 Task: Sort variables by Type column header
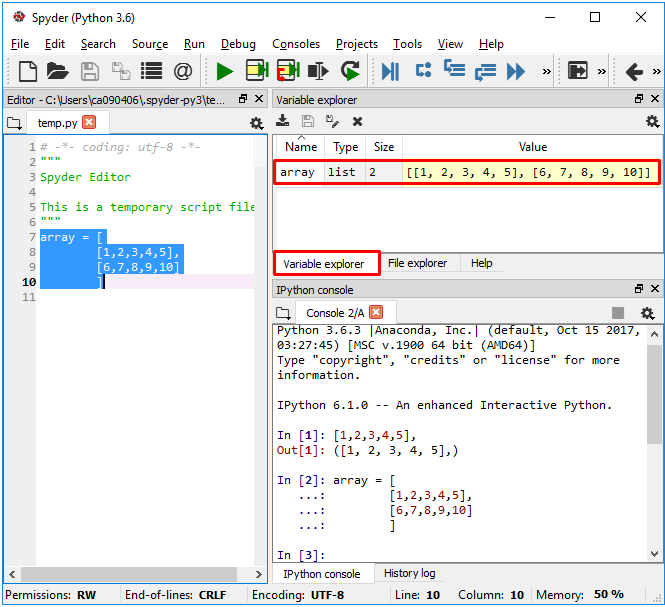(345, 147)
